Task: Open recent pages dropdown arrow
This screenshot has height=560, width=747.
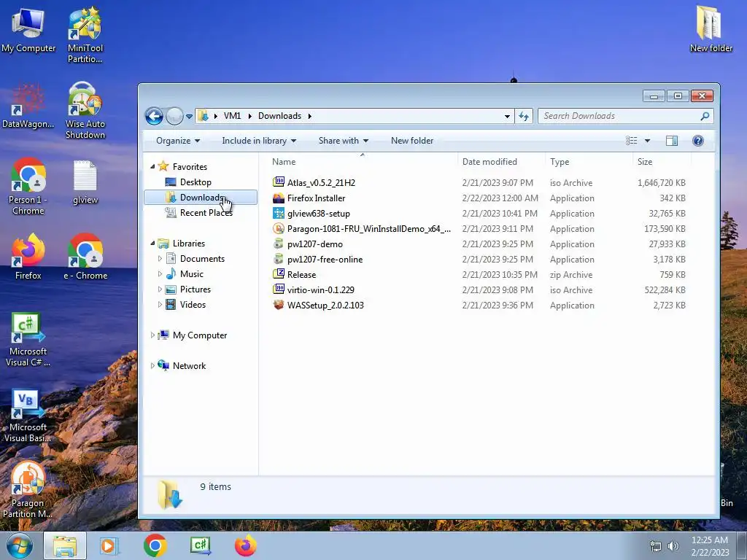Action: point(189,116)
